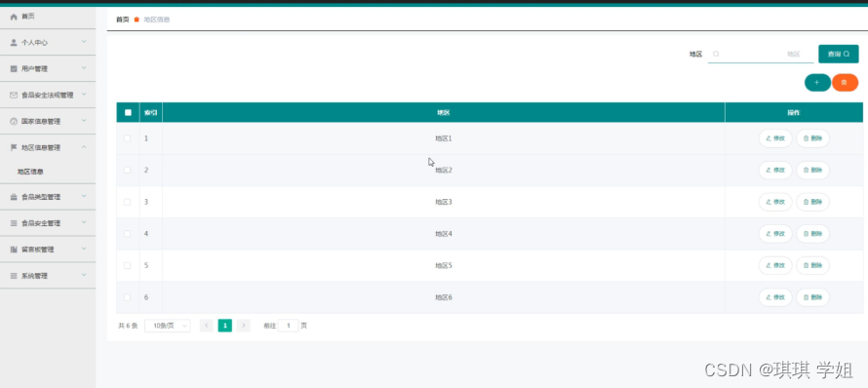Click the 索引 column header
The width and height of the screenshot is (868, 388).
tap(150, 112)
